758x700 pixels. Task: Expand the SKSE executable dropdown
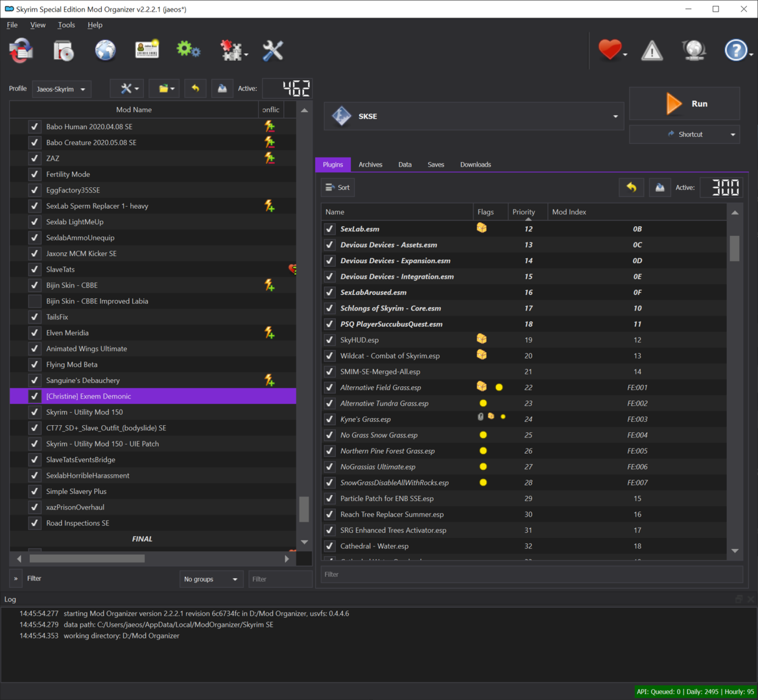[x=615, y=117]
